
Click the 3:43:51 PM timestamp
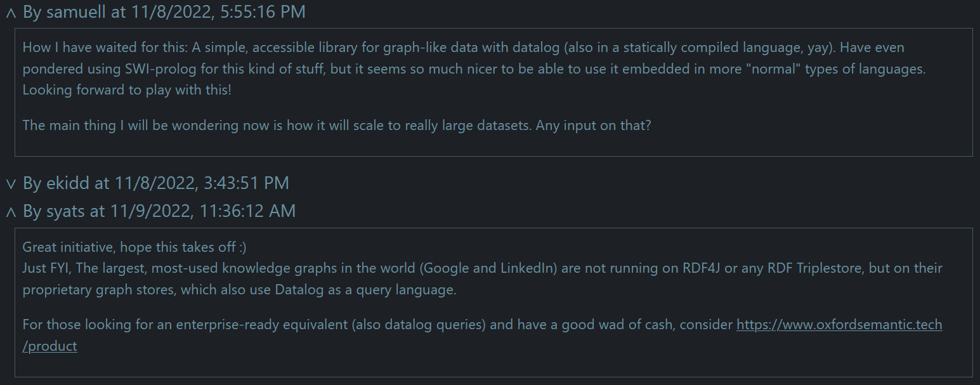[246, 183]
